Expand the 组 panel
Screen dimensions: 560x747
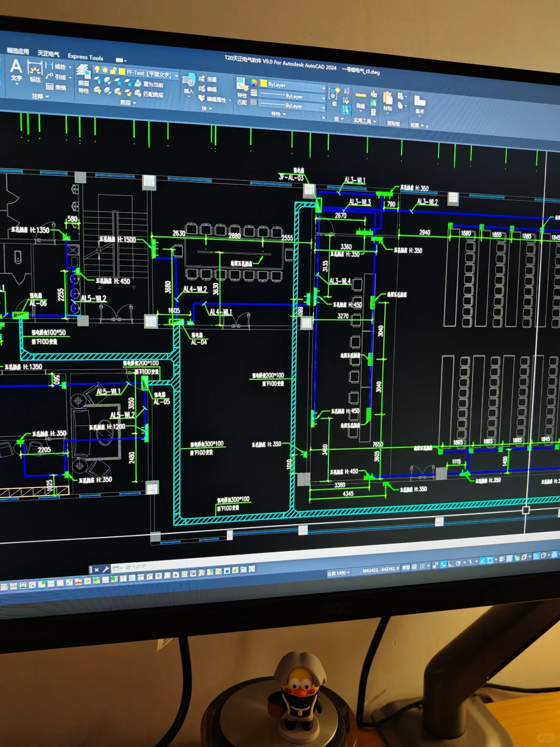click(339, 119)
